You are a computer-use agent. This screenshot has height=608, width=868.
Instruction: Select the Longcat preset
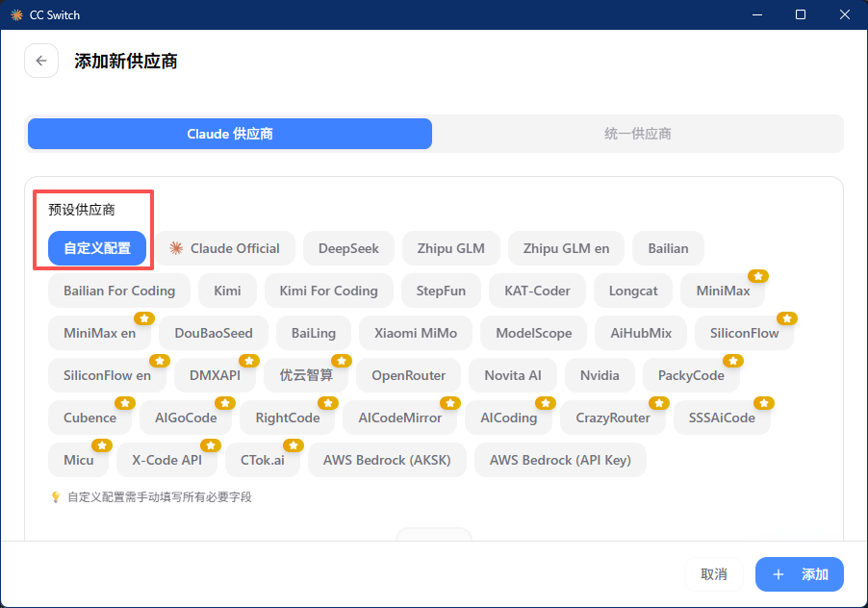tap(633, 291)
